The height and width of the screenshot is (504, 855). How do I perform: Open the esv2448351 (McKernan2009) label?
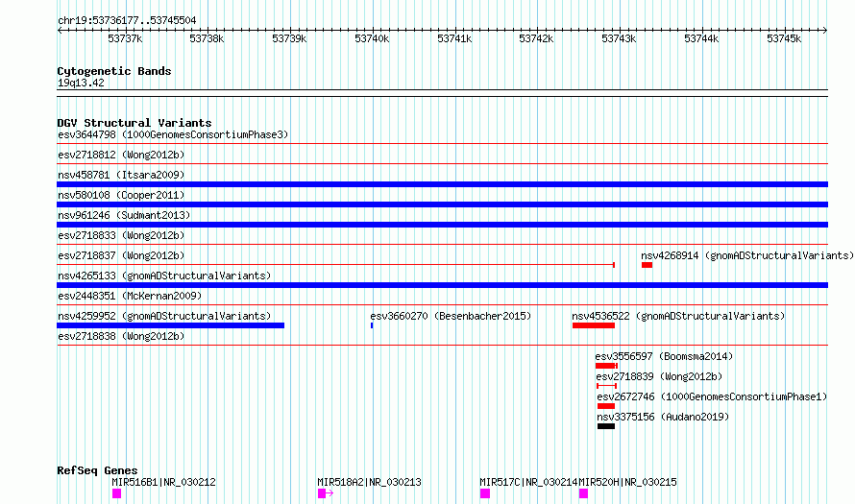(130, 296)
